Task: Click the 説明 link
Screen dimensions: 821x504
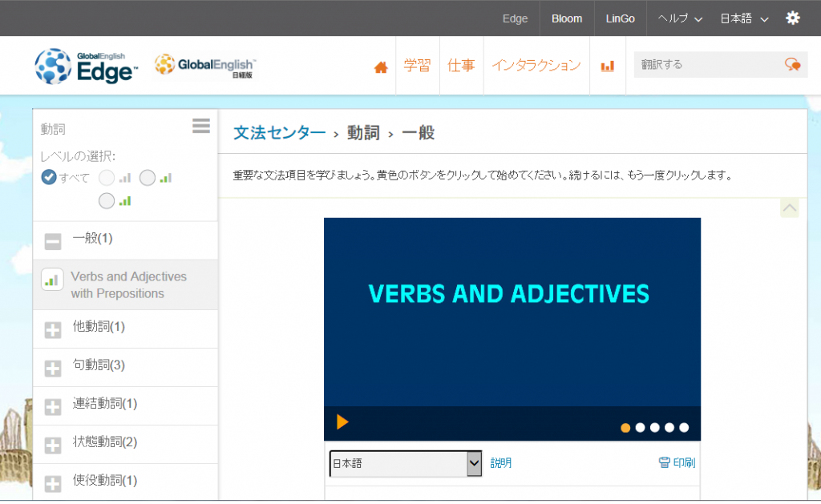Action: 500,462
